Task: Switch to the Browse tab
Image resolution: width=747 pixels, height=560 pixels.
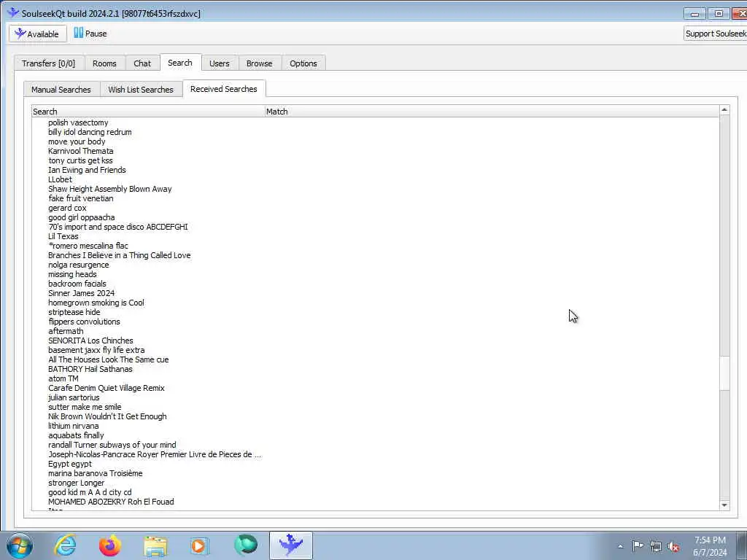Action: click(260, 63)
